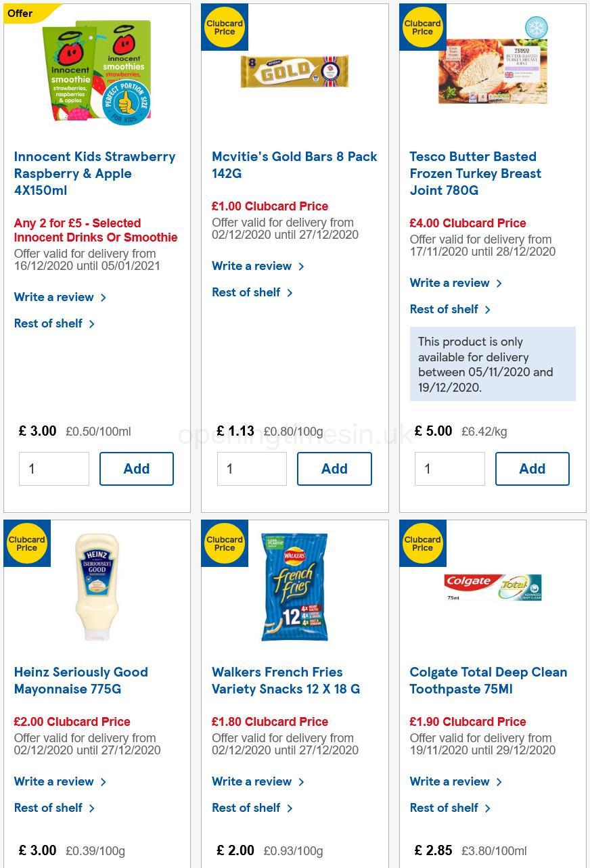Open Write a review for Innocent Kids smoothies
The height and width of the screenshot is (868, 590).
click(x=54, y=297)
